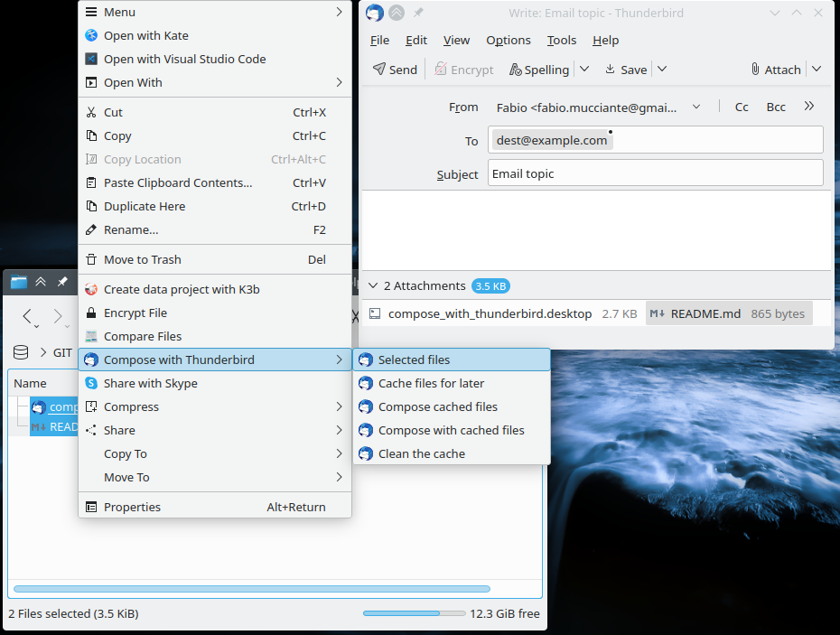The width and height of the screenshot is (840, 635).
Task: Toggle the keep-above arrows in the Dolphin title bar
Action: click(x=41, y=282)
